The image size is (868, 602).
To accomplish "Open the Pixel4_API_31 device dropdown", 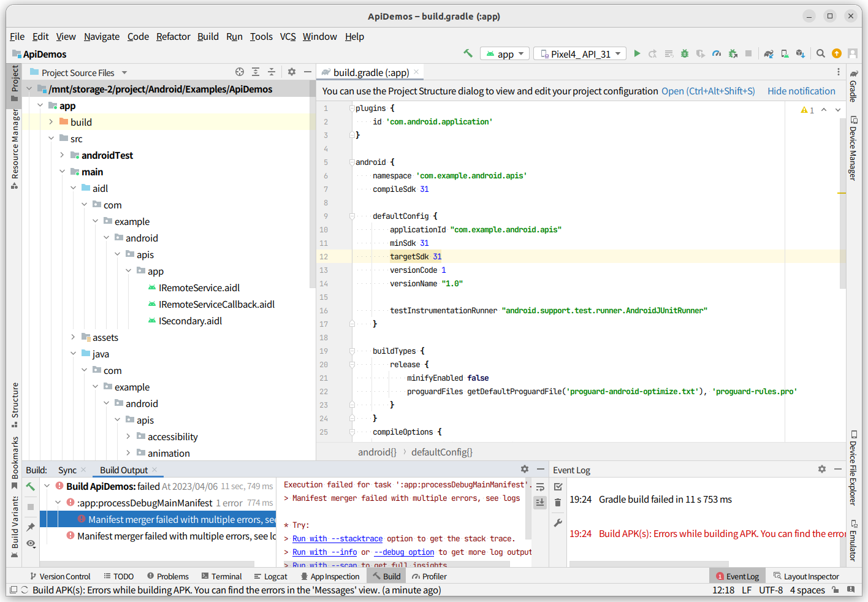I will pyautogui.click(x=580, y=54).
